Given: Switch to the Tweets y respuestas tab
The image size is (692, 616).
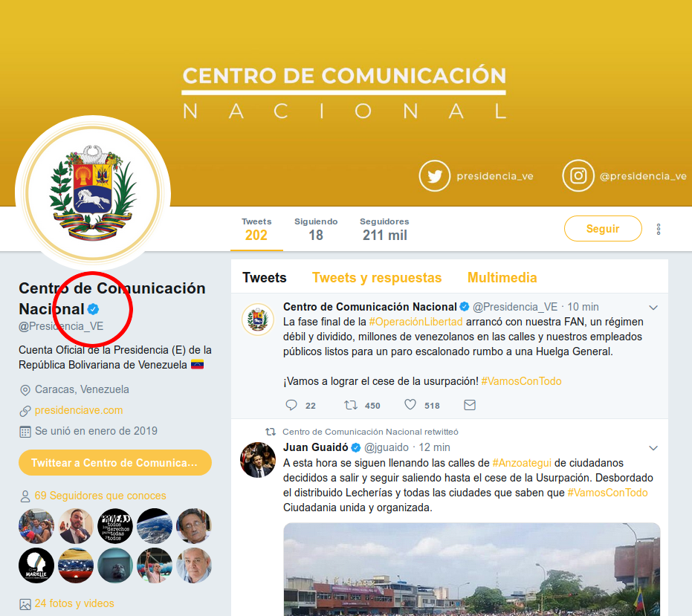Looking at the screenshot, I should [x=377, y=278].
